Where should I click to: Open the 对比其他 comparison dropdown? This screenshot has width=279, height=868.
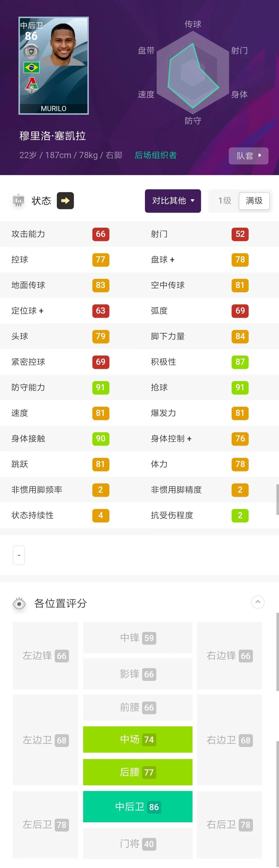173,201
